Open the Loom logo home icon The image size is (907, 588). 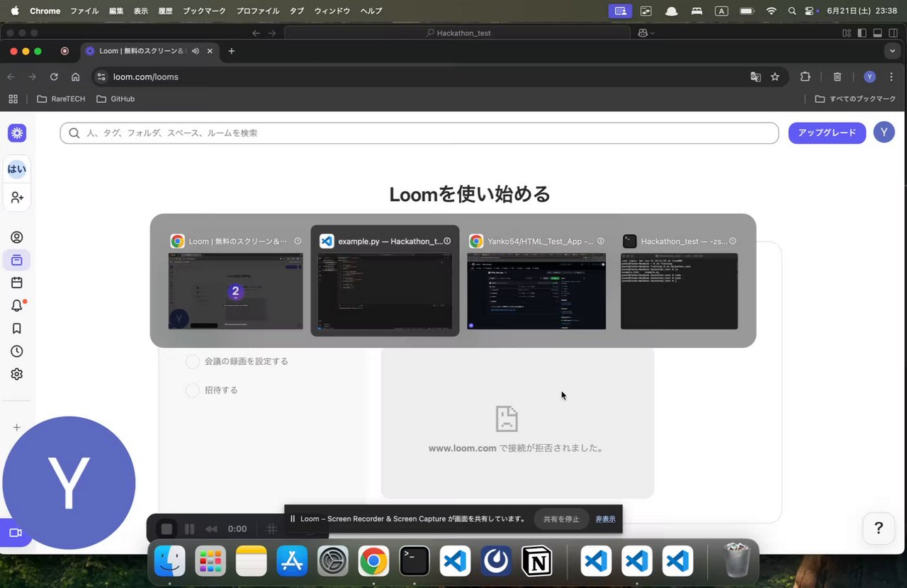pos(17,133)
